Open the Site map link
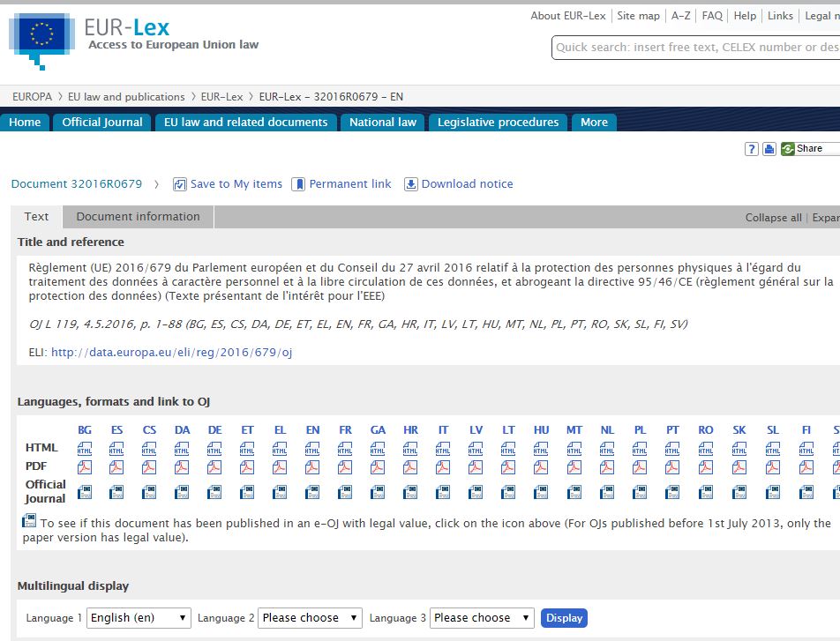 638,16
